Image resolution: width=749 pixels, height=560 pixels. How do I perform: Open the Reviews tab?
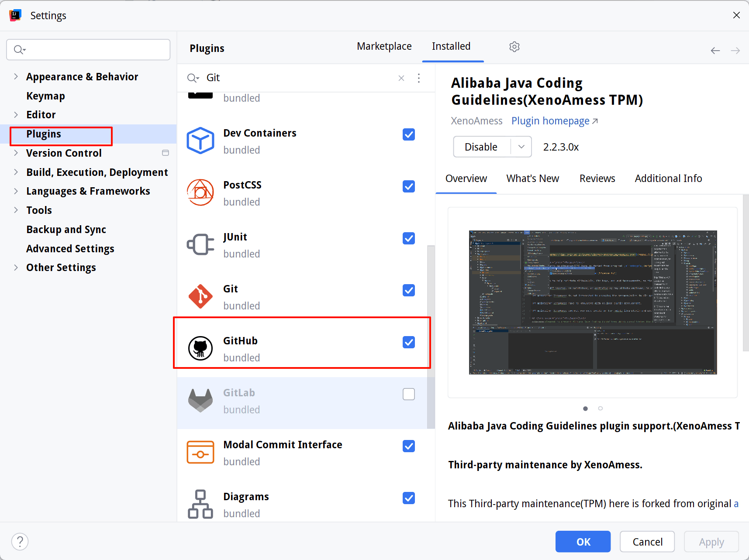(597, 179)
